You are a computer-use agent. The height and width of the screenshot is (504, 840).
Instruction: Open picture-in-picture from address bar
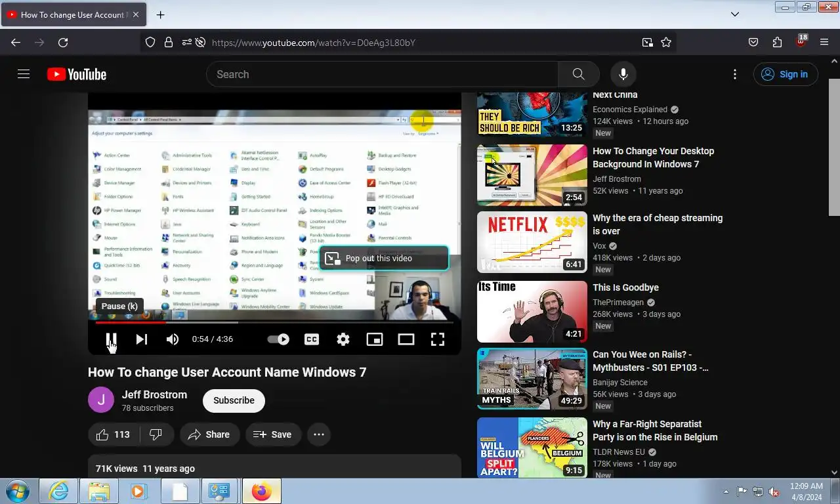click(648, 42)
